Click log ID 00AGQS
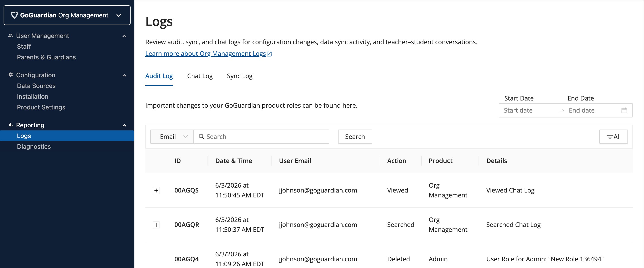This screenshot has width=644, height=268. [x=186, y=190]
